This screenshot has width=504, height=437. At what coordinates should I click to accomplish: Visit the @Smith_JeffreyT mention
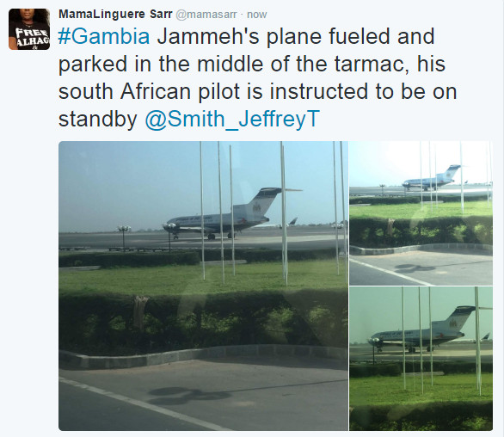pos(232,119)
